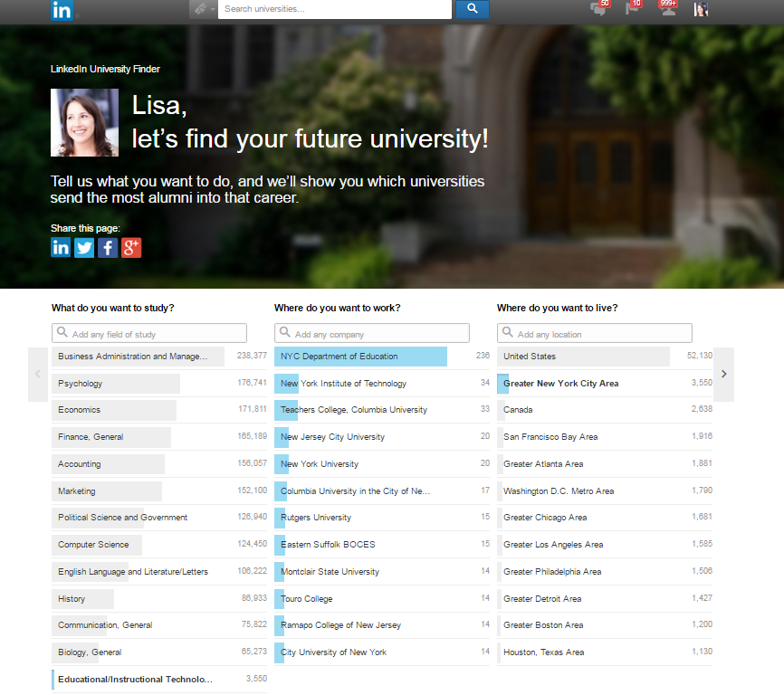This screenshot has height=695, width=784.
Task: Open the profile avatar in top bar
Action: coord(701,9)
